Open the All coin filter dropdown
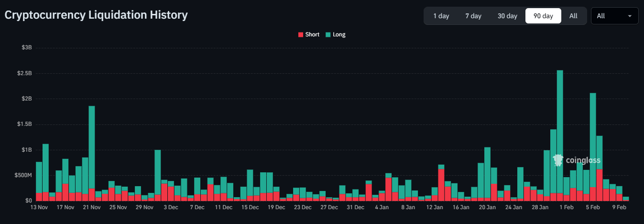 [614, 16]
